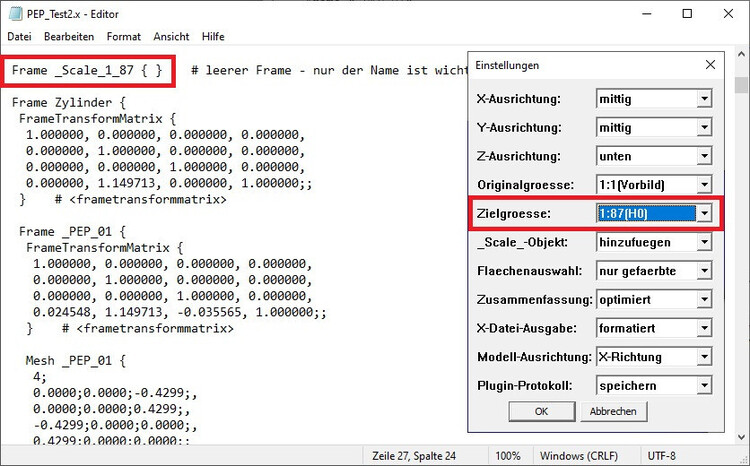Expand the Y-Ausrichtung dropdown arrow

tap(704, 128)
